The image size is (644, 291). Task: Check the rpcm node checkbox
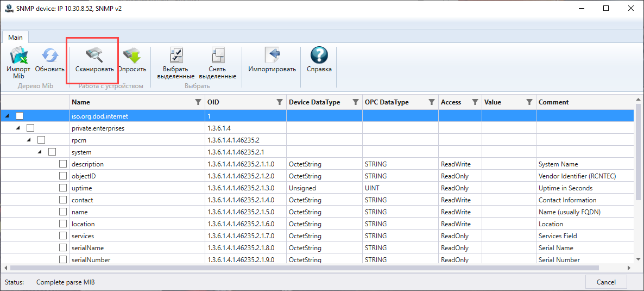(x=41, y=140)
